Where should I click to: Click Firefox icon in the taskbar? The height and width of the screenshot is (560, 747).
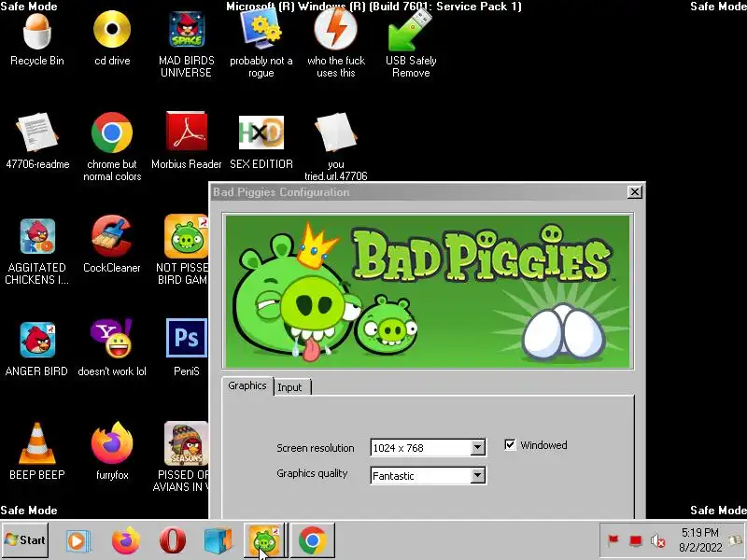point(126,540)
